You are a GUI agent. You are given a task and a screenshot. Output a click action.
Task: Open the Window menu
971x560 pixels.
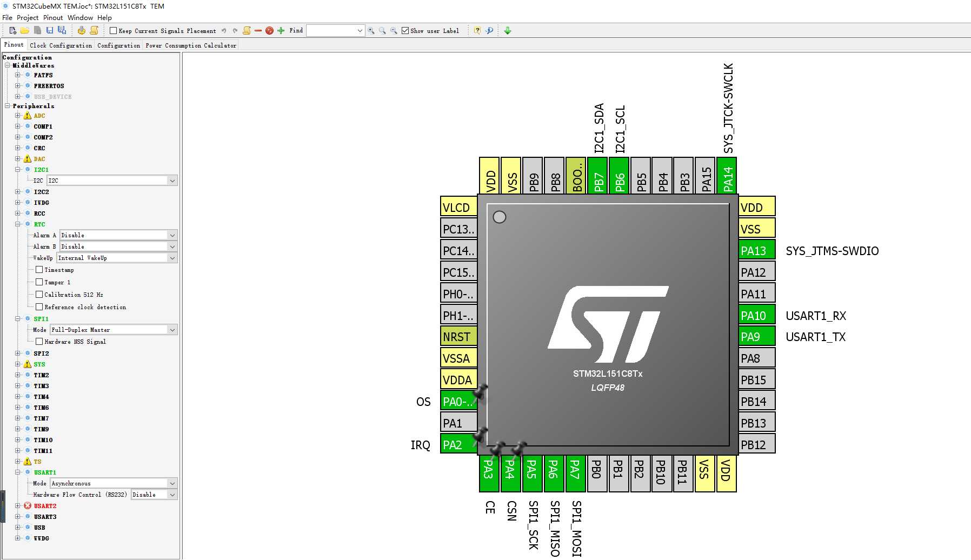[80, 18]
